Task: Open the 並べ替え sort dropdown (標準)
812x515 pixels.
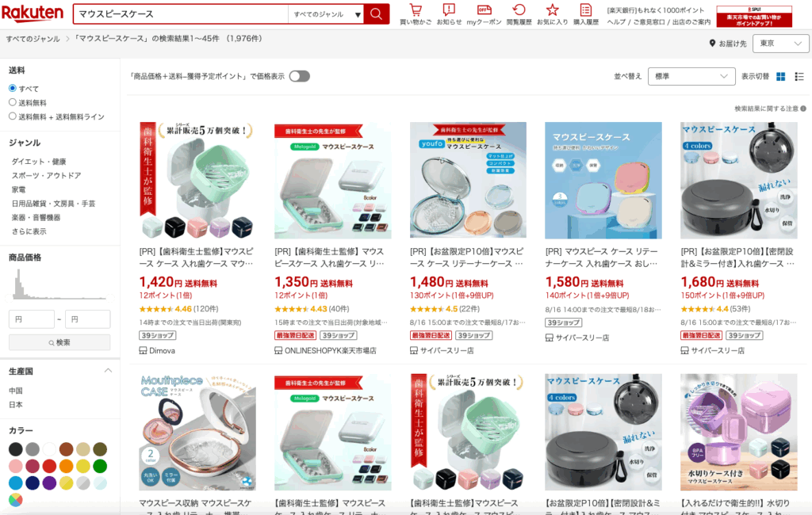Action: 691,77
